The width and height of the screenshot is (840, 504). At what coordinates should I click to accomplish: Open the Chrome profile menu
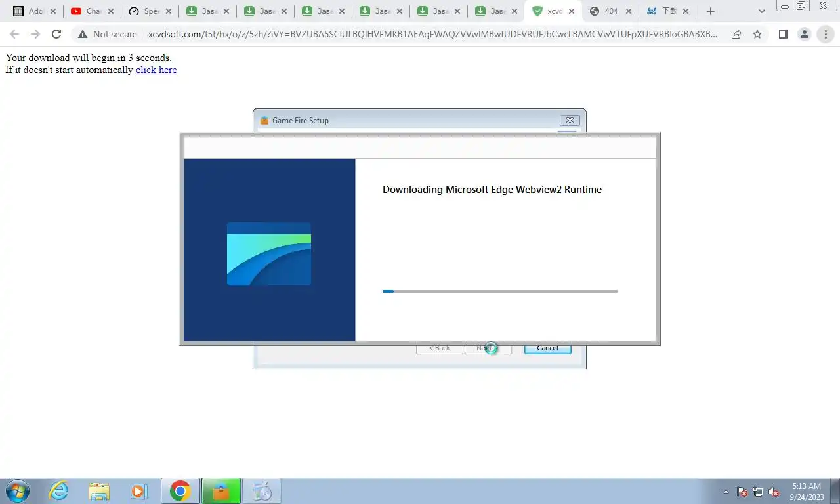(x=804, y=34)
